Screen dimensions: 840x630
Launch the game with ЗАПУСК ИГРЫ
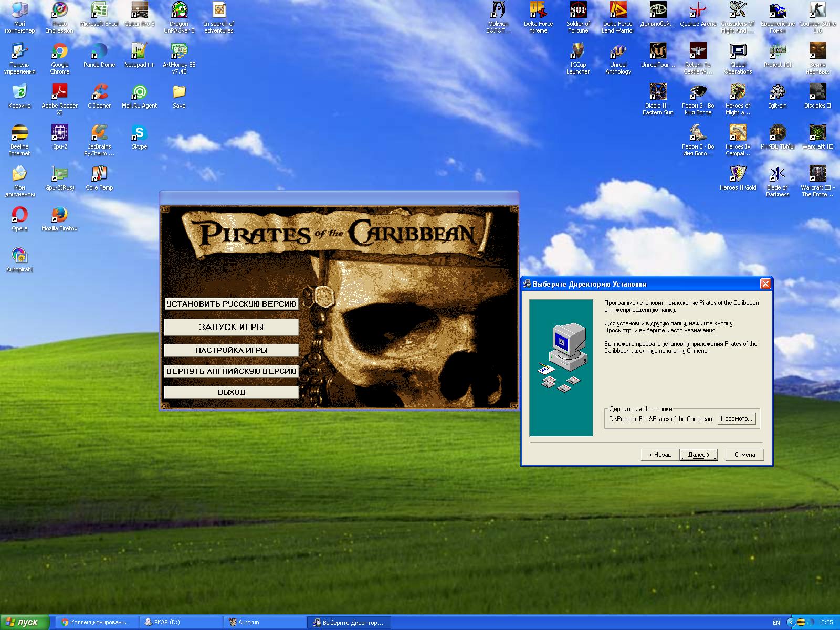coord(232,327)
